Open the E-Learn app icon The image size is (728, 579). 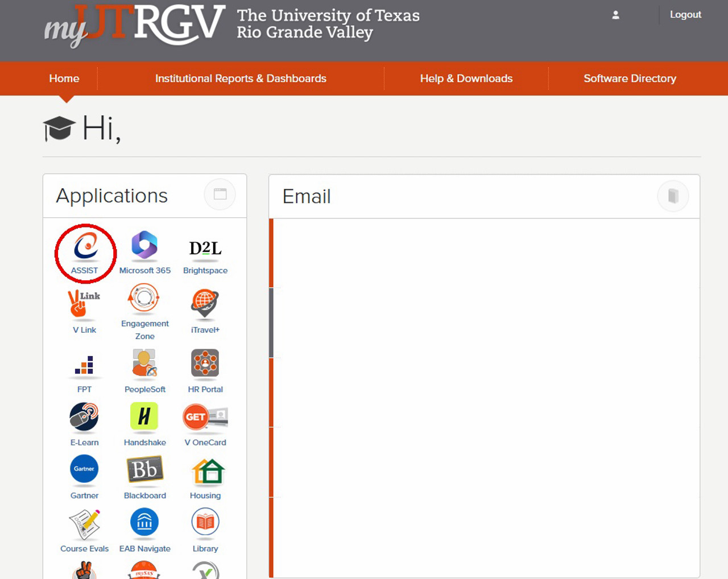pyautogui.click(x=84, y=416)
